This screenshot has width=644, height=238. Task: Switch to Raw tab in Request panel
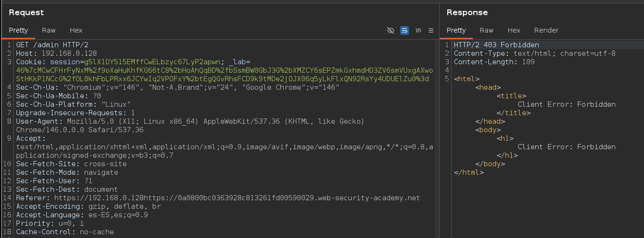pyautogui.click(x=49, y=30)
